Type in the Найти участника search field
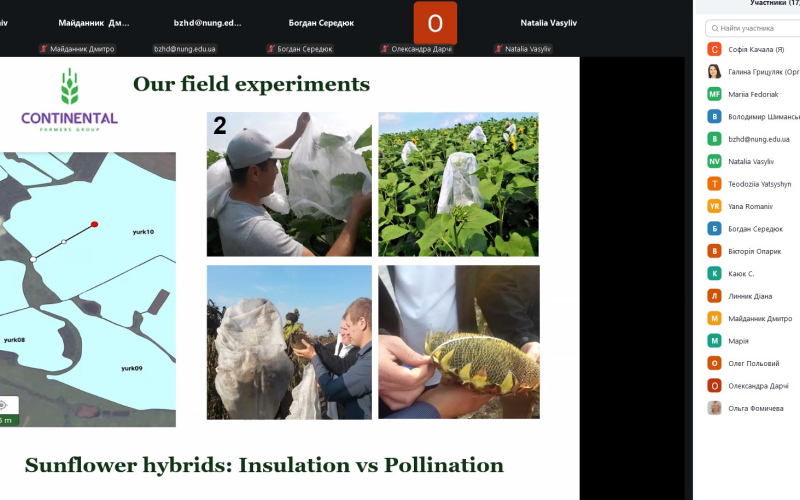This screenshot has width=800, height=500. pyautogui.click(x=760, y=28)
